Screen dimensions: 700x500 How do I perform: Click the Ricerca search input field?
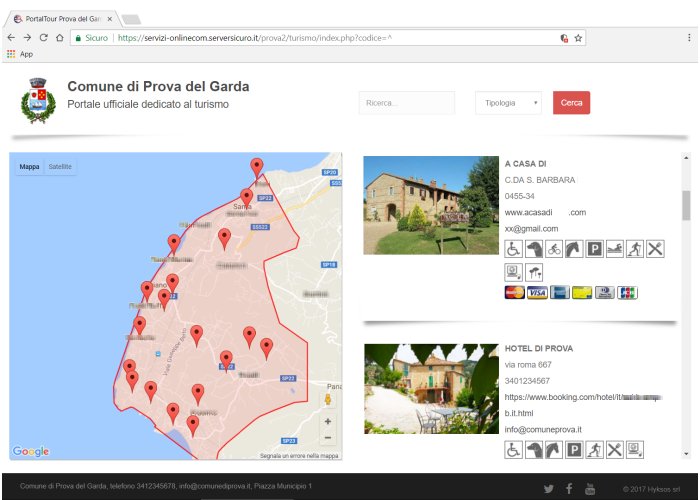[x=406, y=103]
